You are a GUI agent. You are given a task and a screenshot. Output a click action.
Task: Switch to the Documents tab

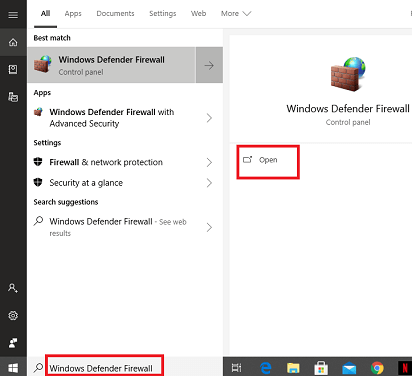pyautogui.click(x=115, y=14)
